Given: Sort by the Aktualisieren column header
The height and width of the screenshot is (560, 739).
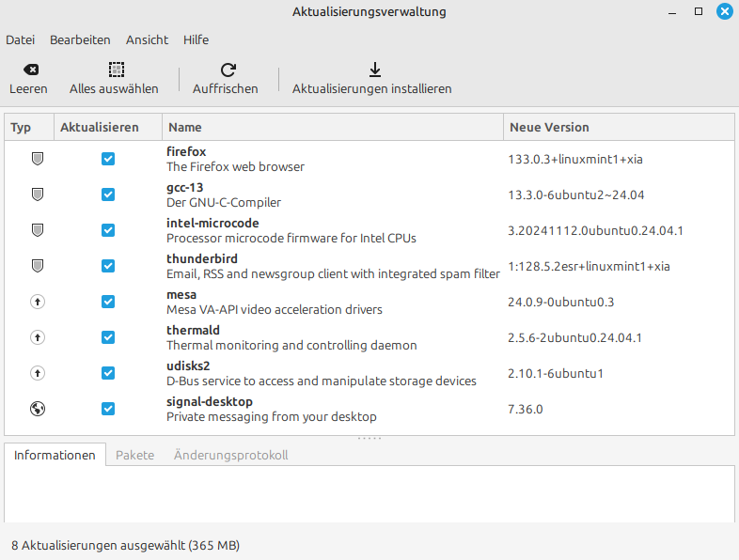Looking at the screenshot, I should [x=108, y=127].
